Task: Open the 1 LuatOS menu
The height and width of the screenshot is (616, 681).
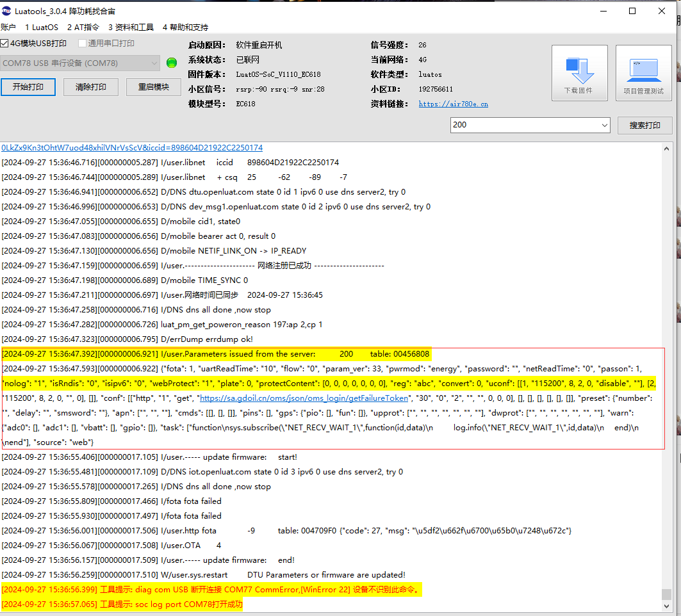Action: (41, 27)
